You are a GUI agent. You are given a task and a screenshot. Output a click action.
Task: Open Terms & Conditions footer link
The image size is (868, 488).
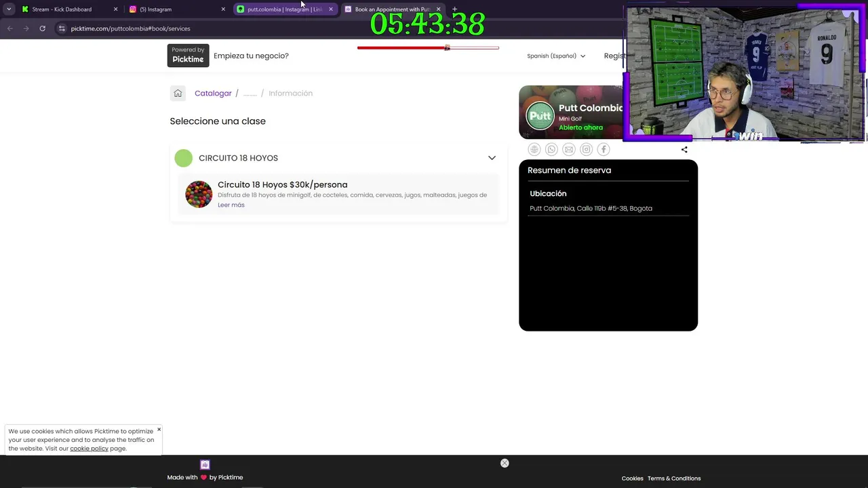point(674,479)
